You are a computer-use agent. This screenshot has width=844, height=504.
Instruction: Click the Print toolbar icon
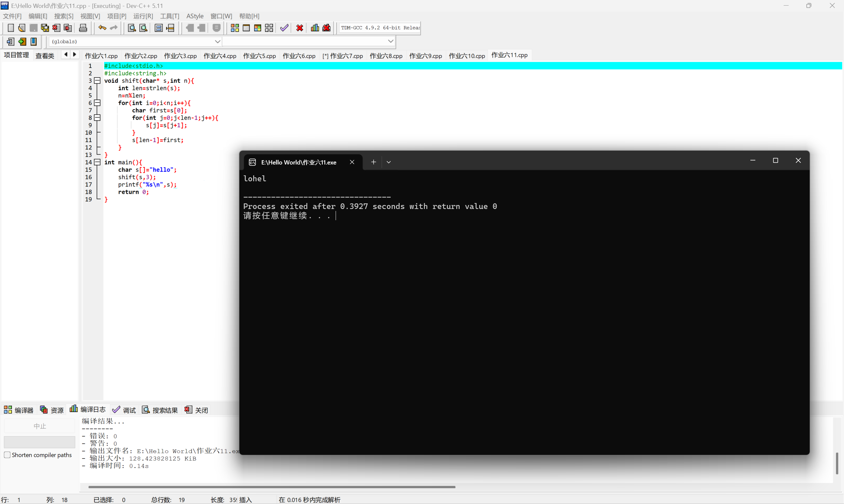point(83,28)
